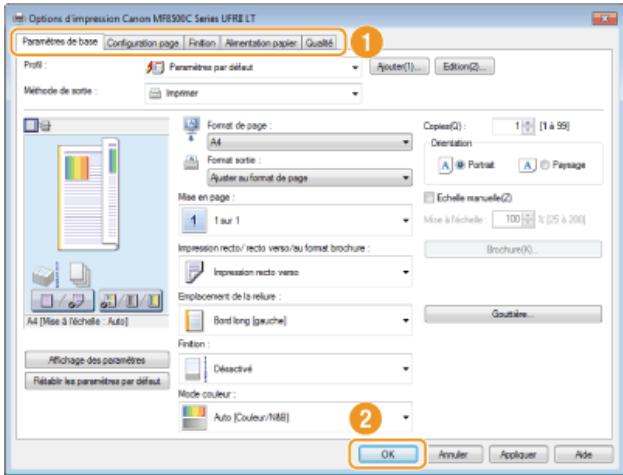Screen dimensions: 623x475
Task: Increase Mise à l'échelle with the up arrow
Action: (528, 216)
